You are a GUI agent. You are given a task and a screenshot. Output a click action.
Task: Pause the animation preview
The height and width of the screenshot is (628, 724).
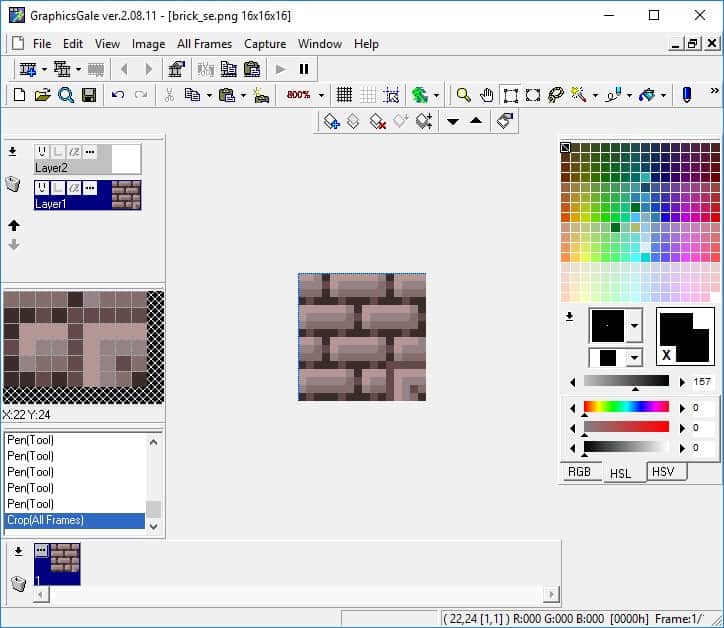click(304, 69)
